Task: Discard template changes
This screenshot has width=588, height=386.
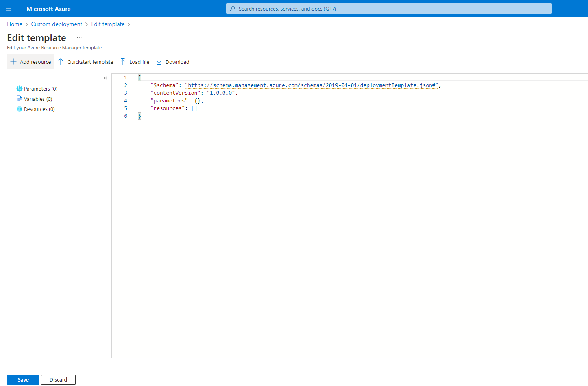Action: coord(58,380)
